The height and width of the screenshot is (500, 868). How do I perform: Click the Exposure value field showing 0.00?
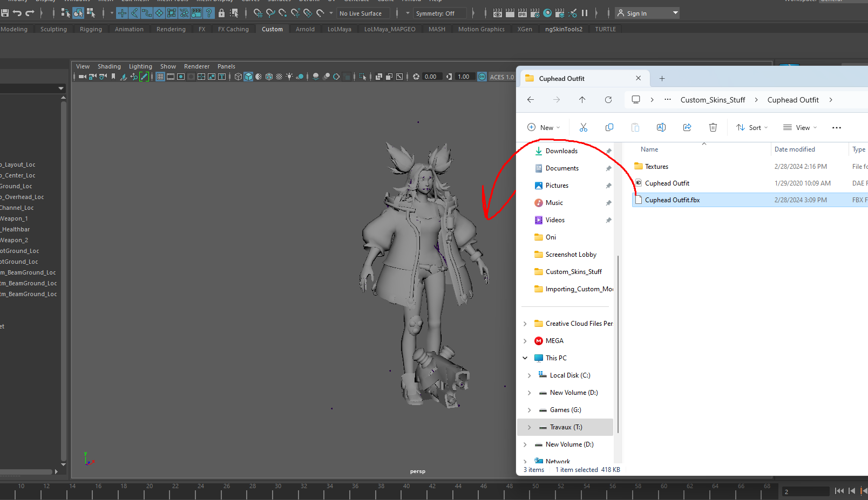(432, 77)
